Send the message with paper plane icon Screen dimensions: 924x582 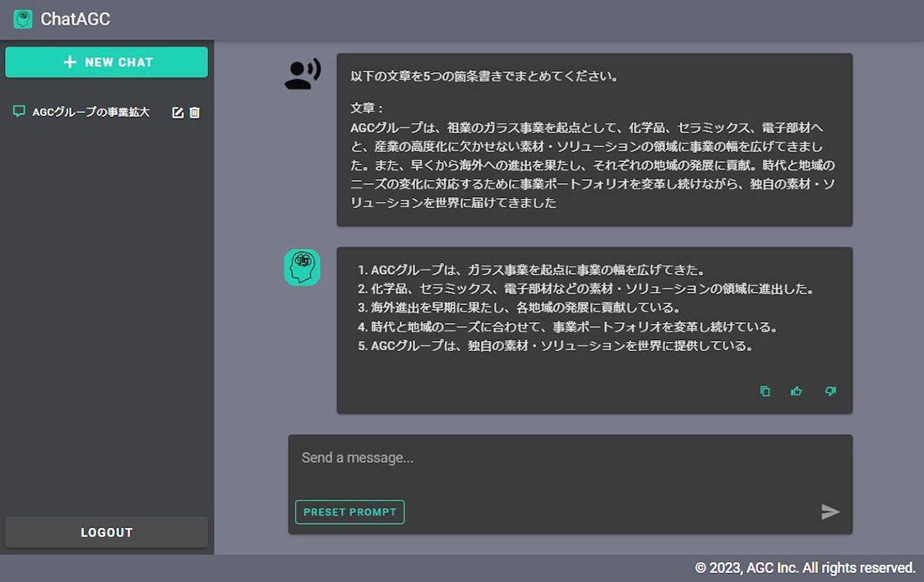830,512
